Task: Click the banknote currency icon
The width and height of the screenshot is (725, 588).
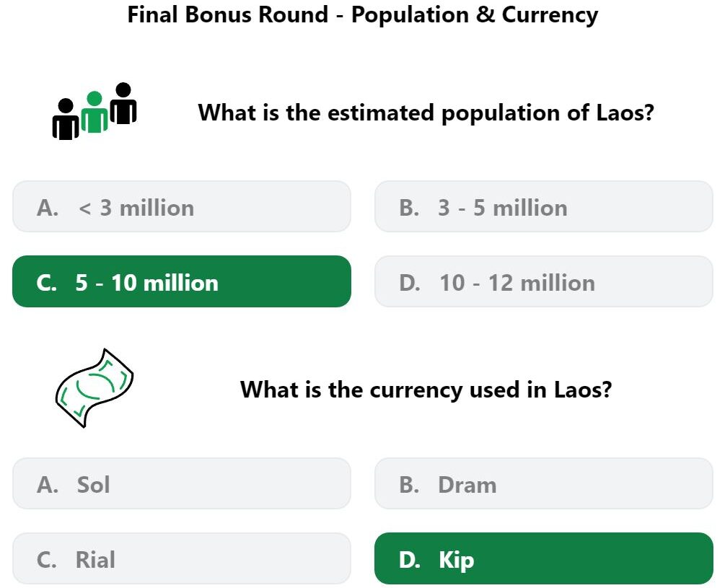Action: [x=95, y=388]
